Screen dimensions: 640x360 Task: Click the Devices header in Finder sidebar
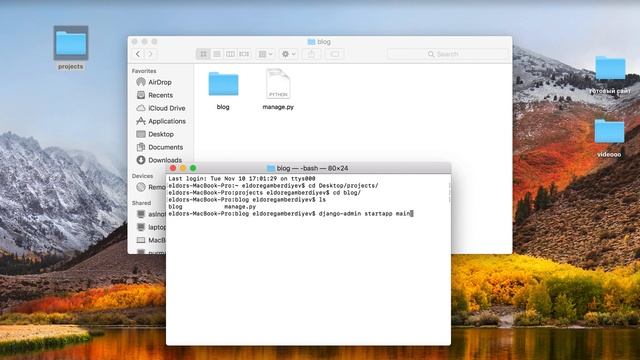click(142, 176)
